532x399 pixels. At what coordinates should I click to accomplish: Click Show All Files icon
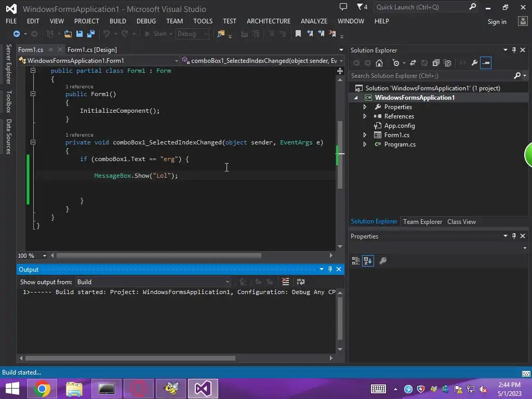[x=447, y=63]
